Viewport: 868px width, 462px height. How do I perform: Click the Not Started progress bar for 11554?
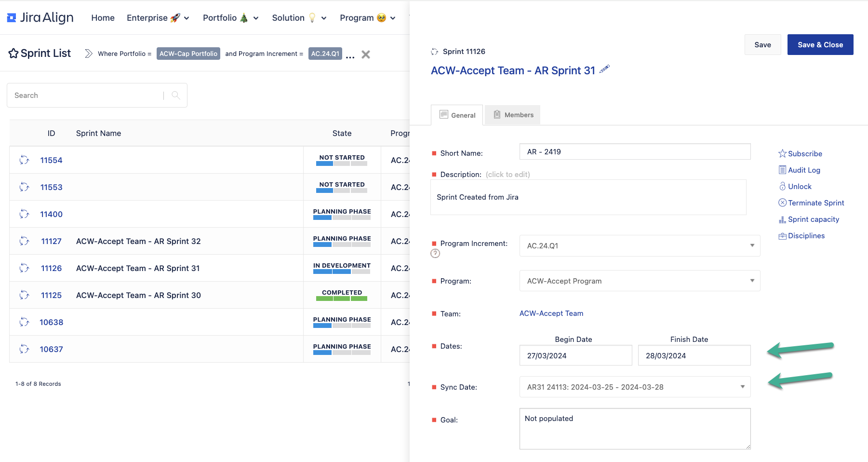pos(342,163)
